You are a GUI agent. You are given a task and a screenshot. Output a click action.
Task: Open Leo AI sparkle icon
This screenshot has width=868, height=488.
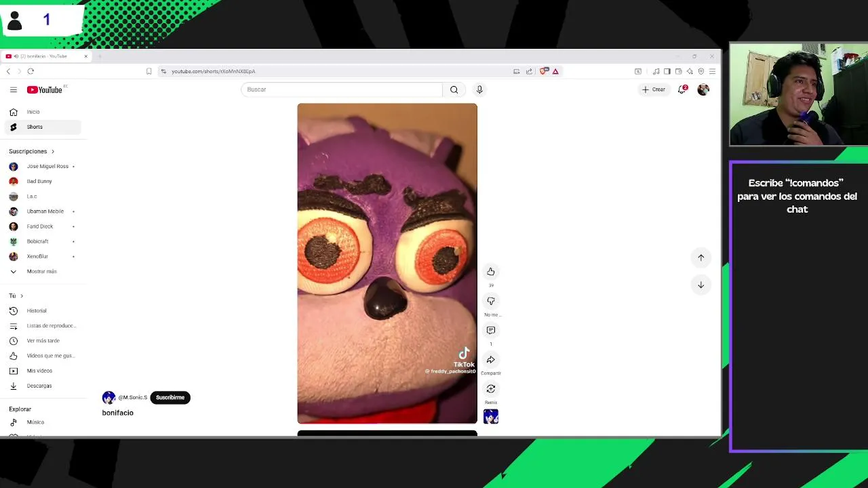coord(690,71)
